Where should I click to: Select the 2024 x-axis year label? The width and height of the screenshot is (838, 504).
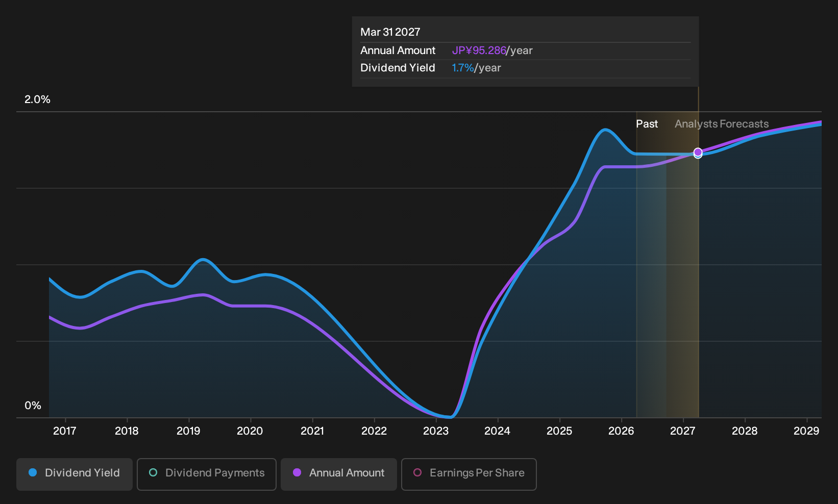[x=498, y=431]
